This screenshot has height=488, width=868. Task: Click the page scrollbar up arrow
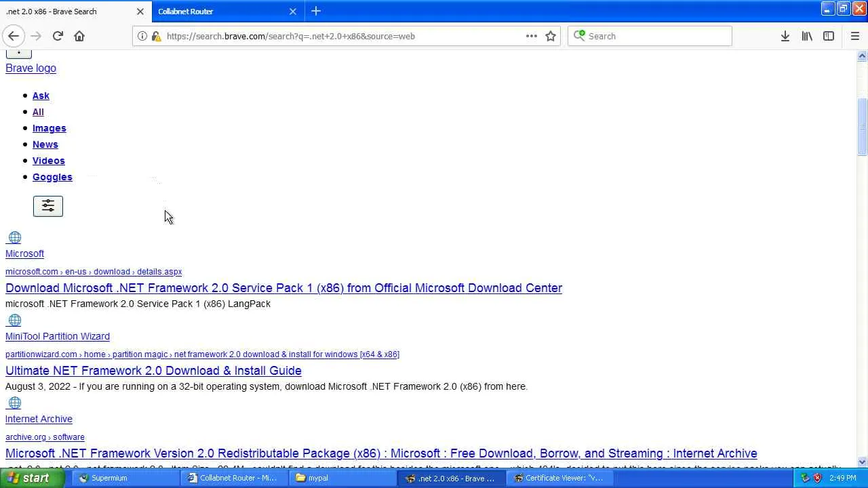tap(862, 56)
